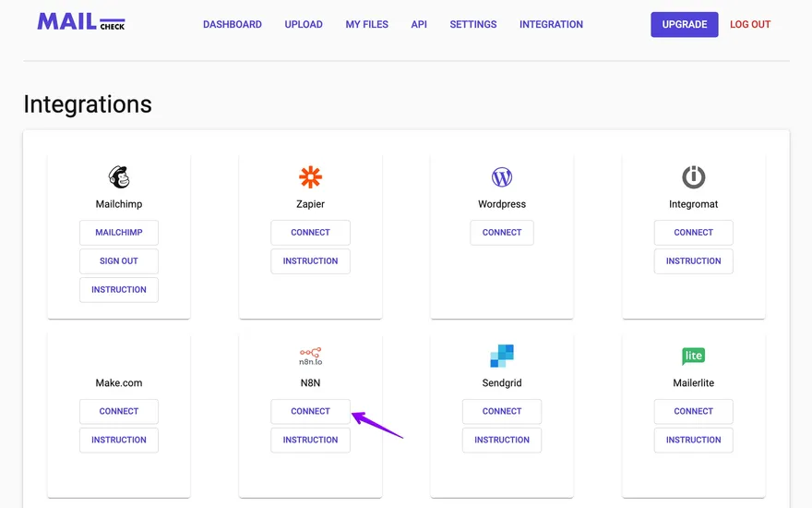Connect the Zapier integration
The image size is (812, 508).
[x=310, y=232]
